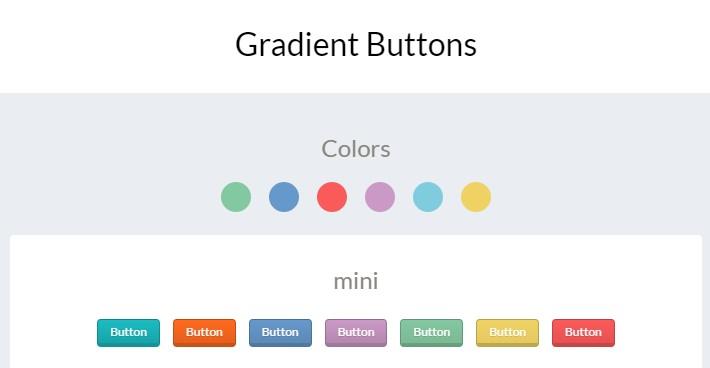The width and height of the screenshot is (710, 368).
Task: Click the white header band beside title
Action: pos(589,45)
